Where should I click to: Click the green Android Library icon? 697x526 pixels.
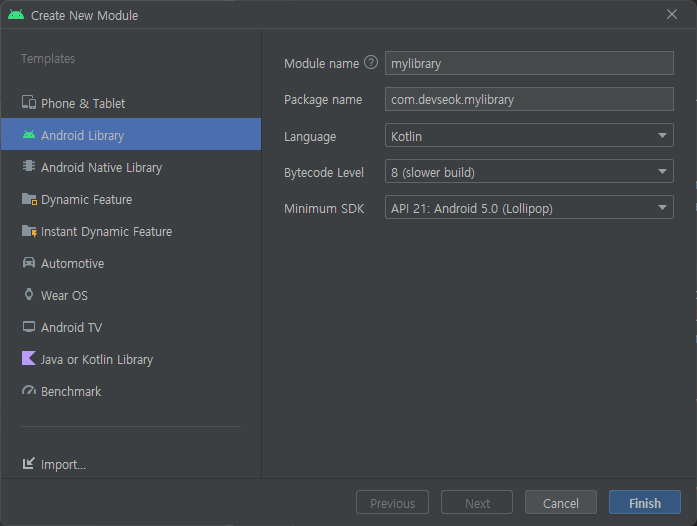coord(29,135)
